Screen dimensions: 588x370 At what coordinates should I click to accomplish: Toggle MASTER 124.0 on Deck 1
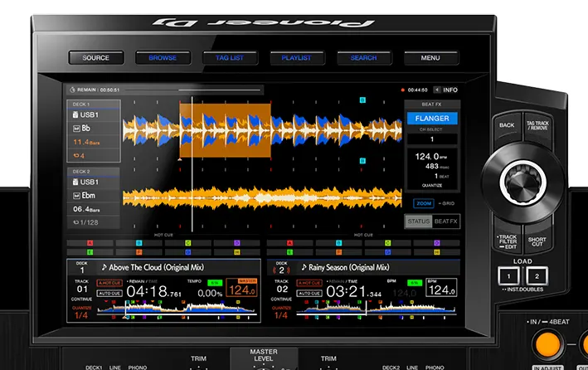pyautogui.click(x=242, y=287)
